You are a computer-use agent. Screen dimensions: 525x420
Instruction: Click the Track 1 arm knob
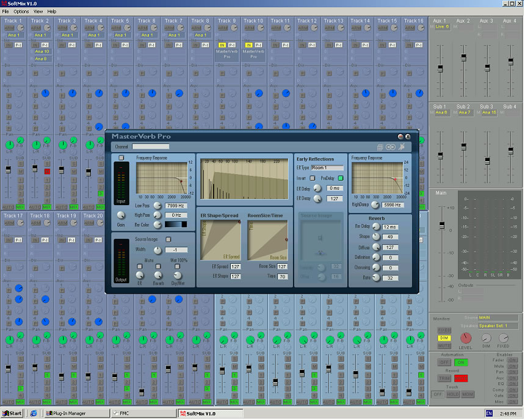pyautogui.click(x=20, y=28)
